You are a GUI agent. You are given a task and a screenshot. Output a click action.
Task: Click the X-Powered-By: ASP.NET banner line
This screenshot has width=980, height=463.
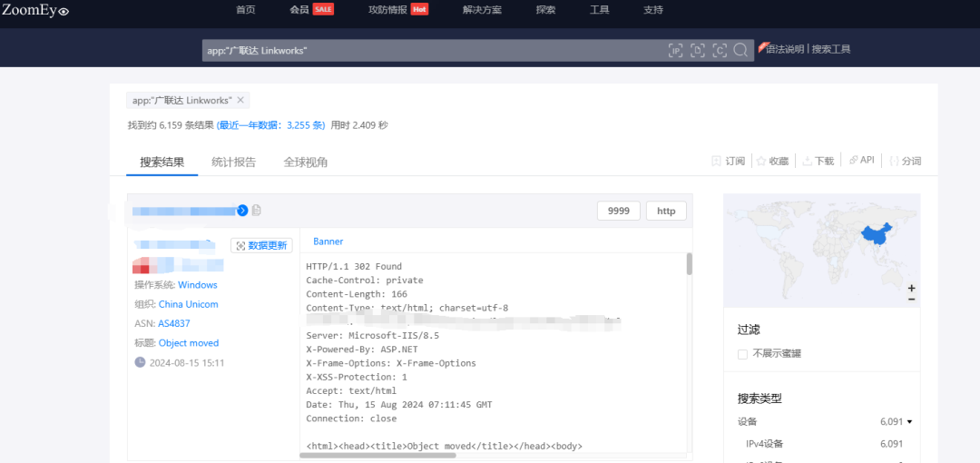pos(362,350)
